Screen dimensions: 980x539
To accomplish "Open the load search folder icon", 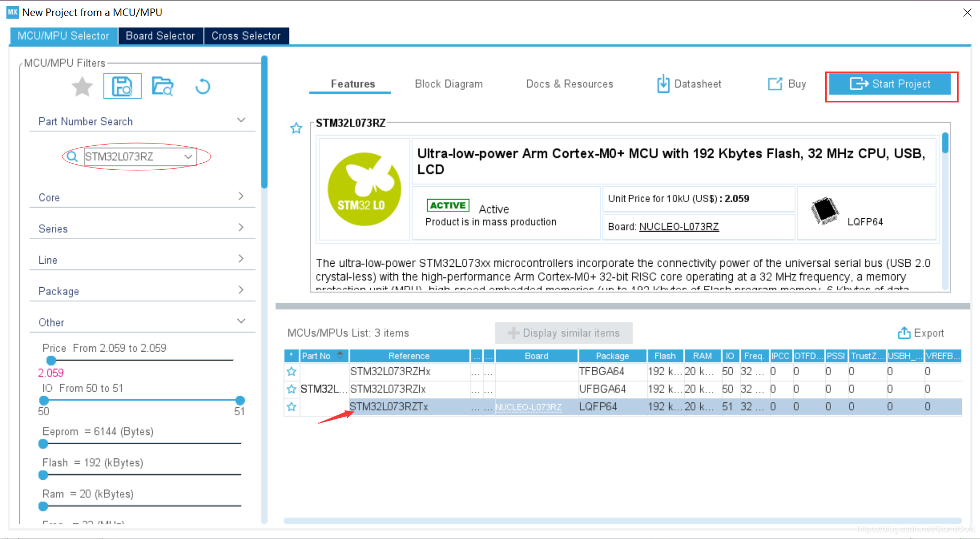I will [x=162, y=86].
